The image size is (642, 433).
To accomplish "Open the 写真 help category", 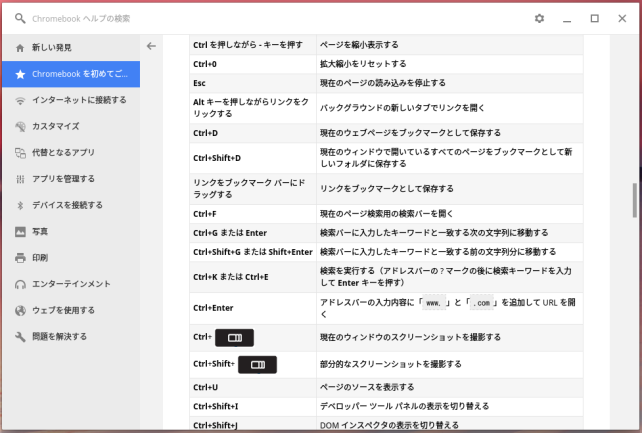I will tap(40, 231).
